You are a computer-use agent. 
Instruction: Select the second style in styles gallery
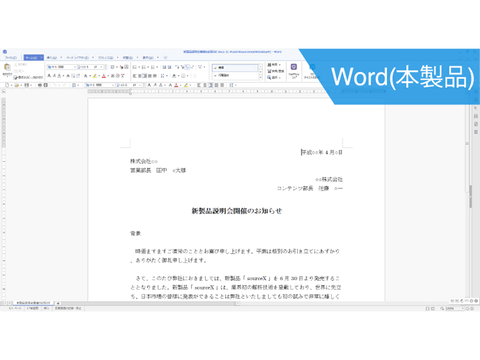(x=235, y=75)
